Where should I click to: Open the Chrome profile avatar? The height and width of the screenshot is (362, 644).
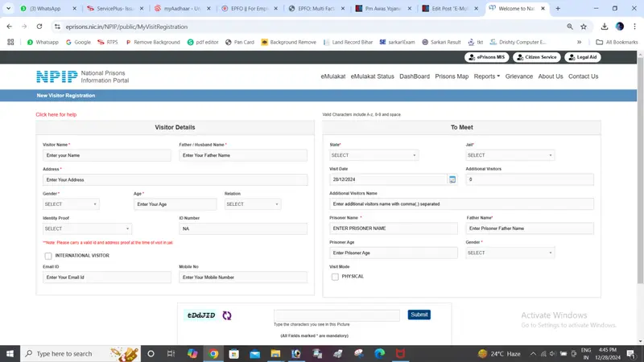tap(620, 27)
